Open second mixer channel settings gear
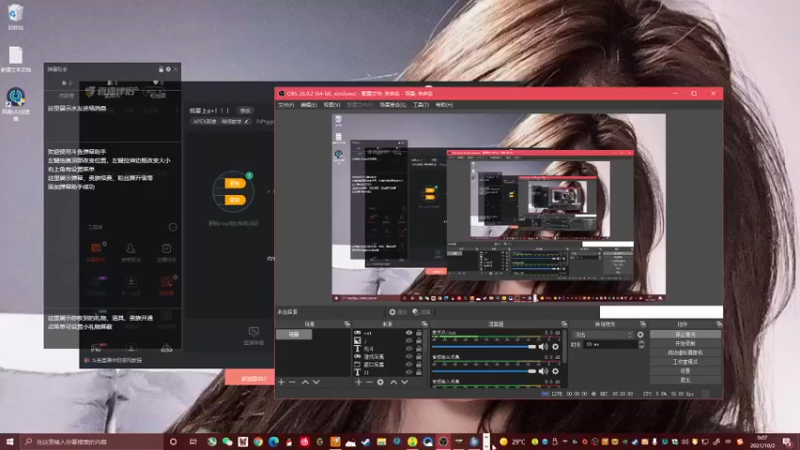This screenshot has height=450, width=800. 556,371
